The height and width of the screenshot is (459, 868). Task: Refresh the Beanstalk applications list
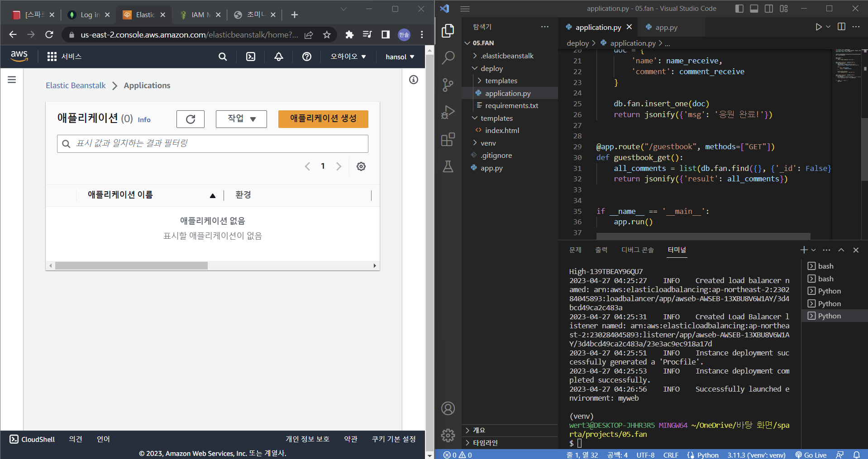pos(191,119)
